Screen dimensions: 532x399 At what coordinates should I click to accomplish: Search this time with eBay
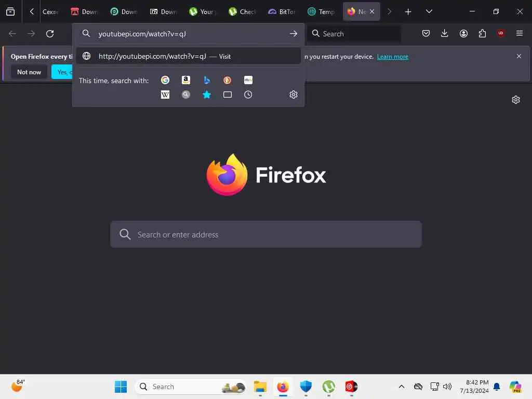(248, 80)
